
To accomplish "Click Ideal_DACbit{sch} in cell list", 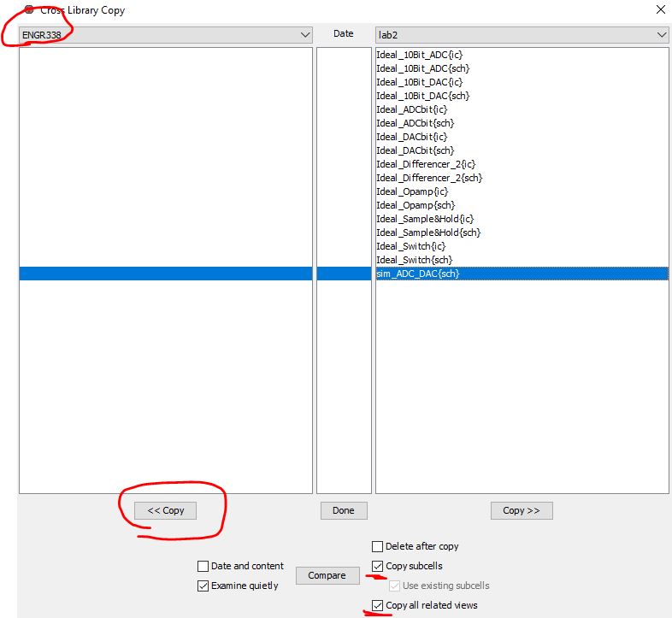I will click(415, 150).
